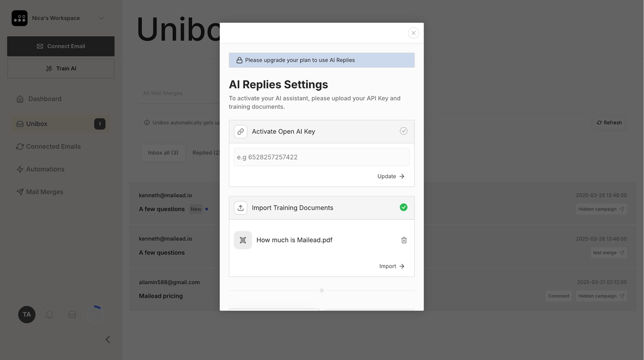Collapse the sidebar with the left chevron
This screenshot has height=360, width=644.
(x=108, y=340)
